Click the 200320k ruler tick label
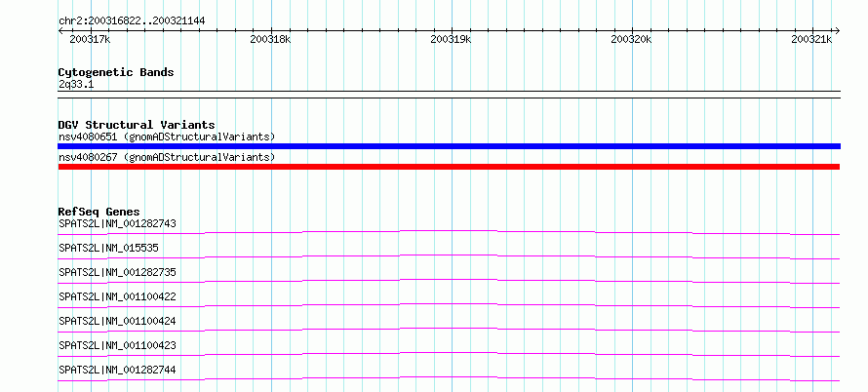This screenshot has height=392, width=868. point(631,39)
